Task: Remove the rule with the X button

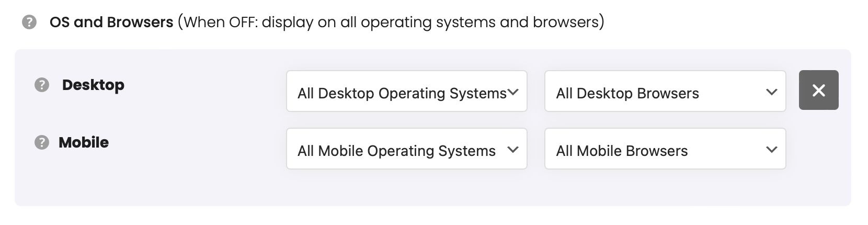Action: pos(818,90)
